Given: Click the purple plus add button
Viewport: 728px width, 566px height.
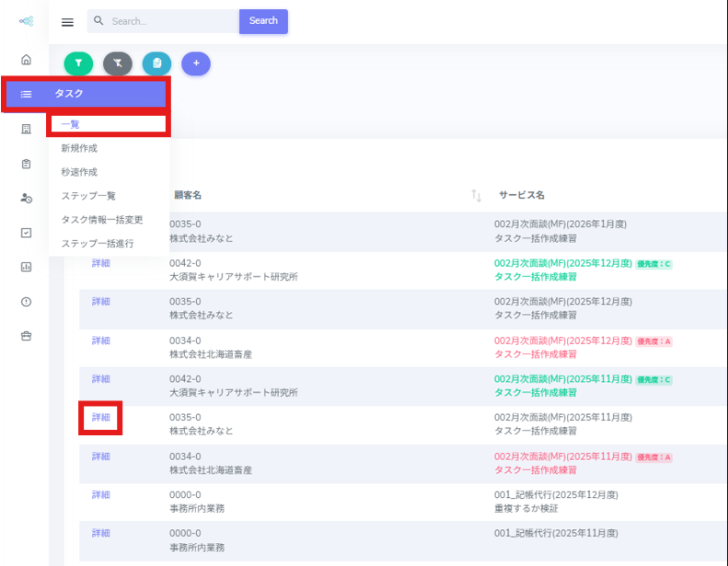Looking at the screenshot, I should tap(196, 63).
